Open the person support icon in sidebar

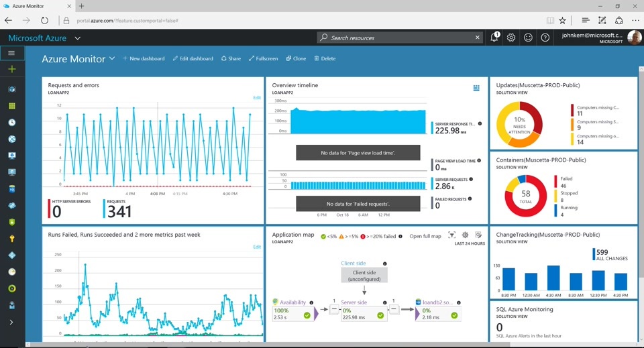(12, 305)
